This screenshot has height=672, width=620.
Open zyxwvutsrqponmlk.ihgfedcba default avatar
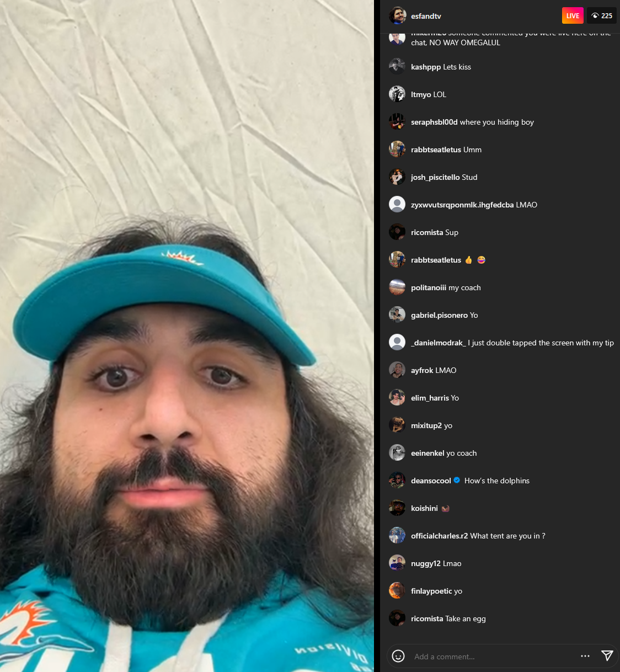click(x=397, y=204)
